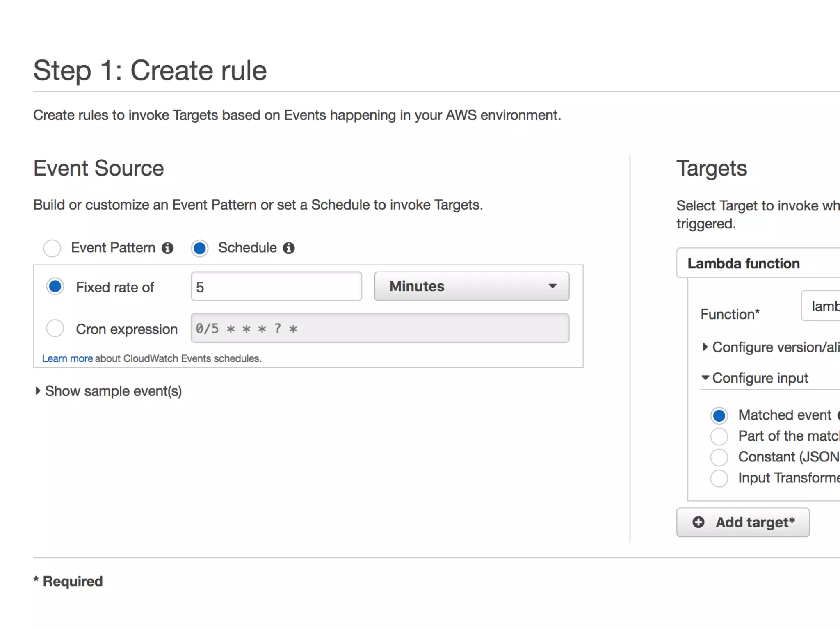Click the info icon beside Event Pattern
The width and height of the screenshot is (840, 630).
(x=167, y=248)
